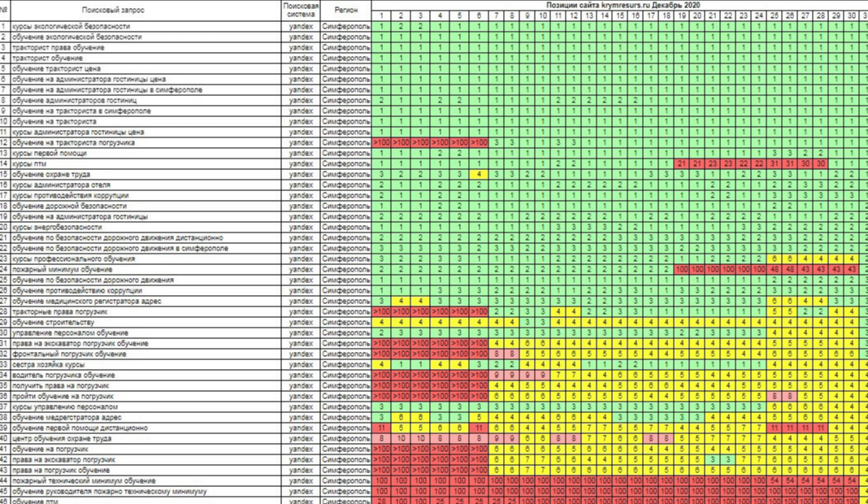Select query 'водитель погрузчика обучение'
The width and height of the screenshot is (868, 504).
coord(63,375)
